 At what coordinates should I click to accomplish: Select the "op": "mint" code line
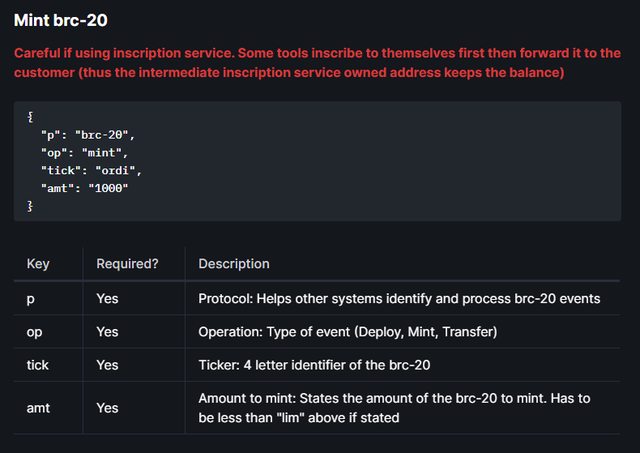coord(84,151)
